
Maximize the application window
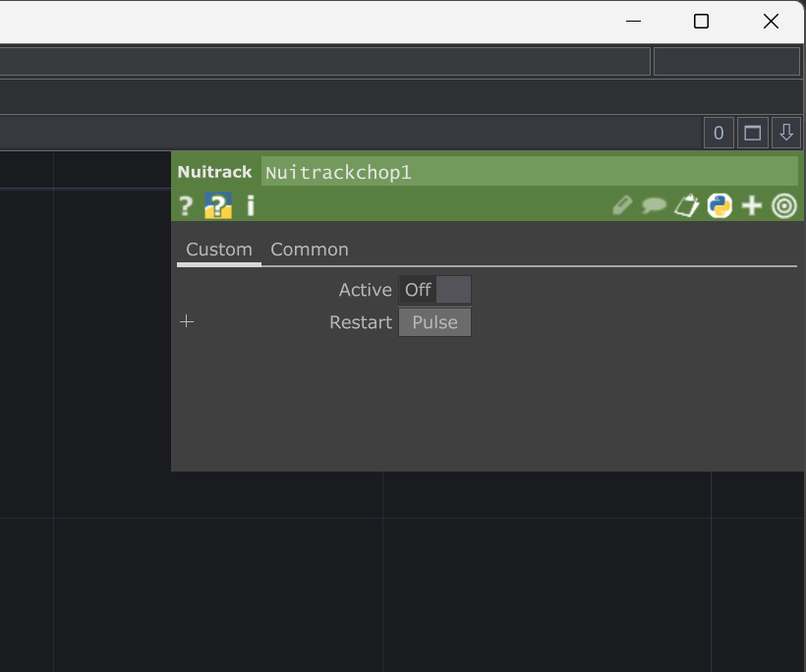click(x=701, y=21)
